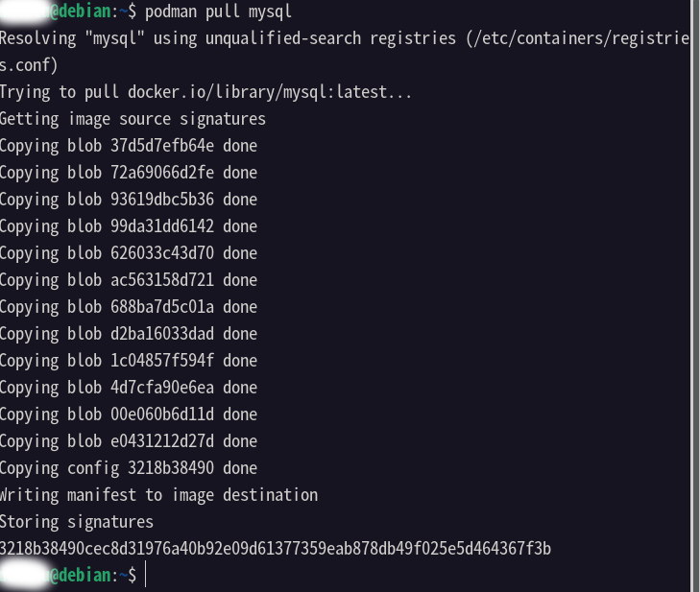Viewport: 700px width, 592px height.
Task: Click the blob hash 4d7cfa90e6ea
Action: (x=162, y=388)
